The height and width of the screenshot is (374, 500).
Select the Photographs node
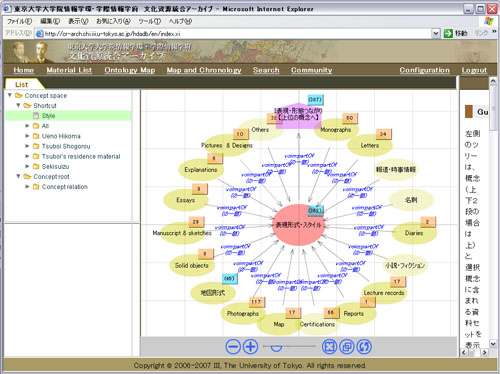click(243, 313)
